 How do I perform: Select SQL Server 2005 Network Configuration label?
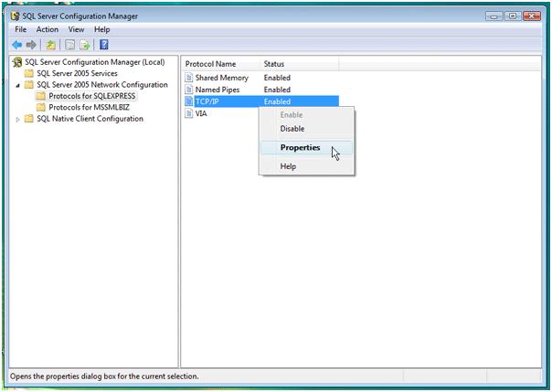(102, 85)
